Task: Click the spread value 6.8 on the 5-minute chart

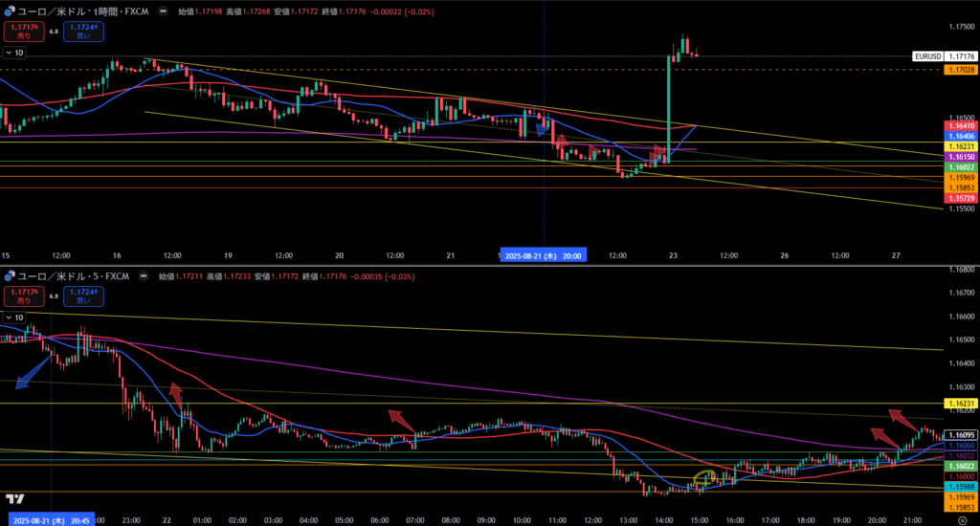Action: [x=54, y=296]
